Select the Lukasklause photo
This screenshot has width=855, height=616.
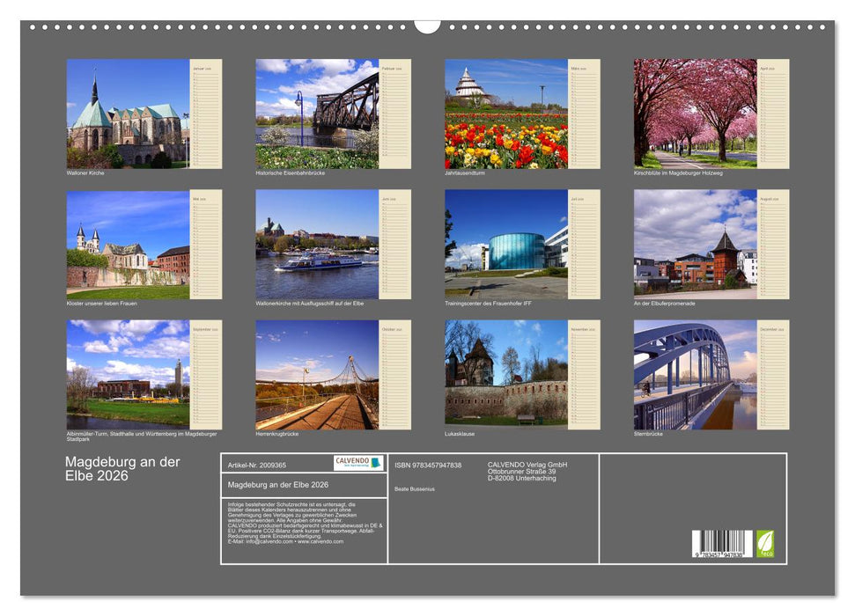506,374
